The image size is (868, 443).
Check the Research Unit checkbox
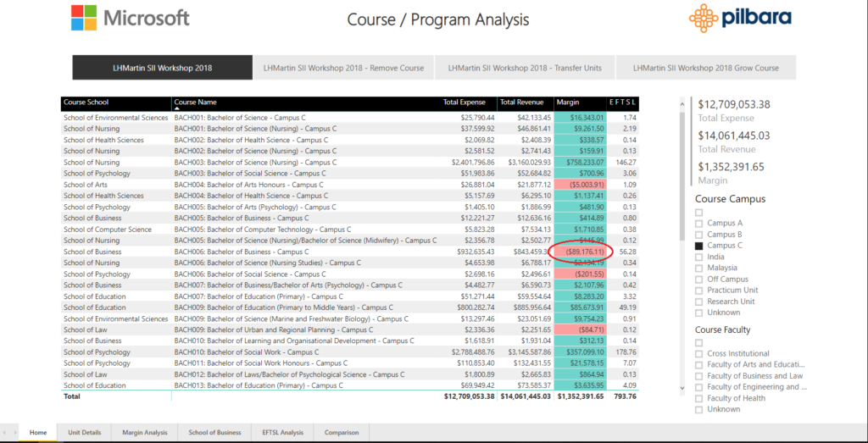(x=698, y=302)
